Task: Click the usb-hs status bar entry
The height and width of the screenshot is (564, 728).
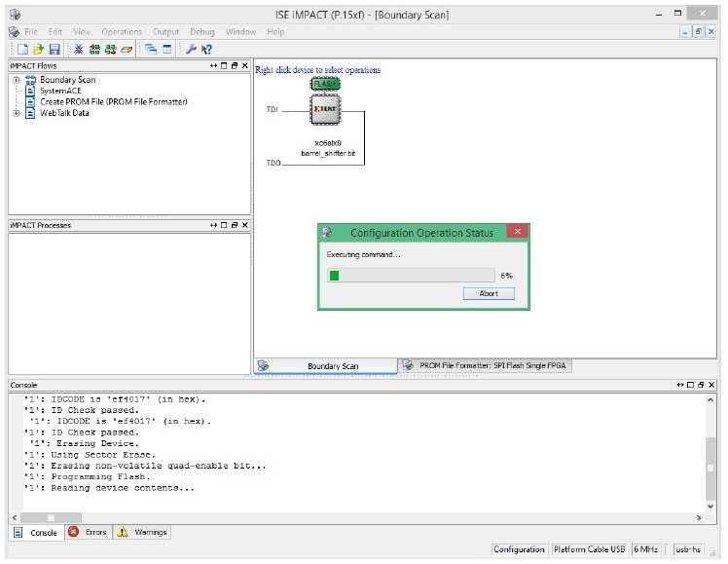Action: coord(687,549)
